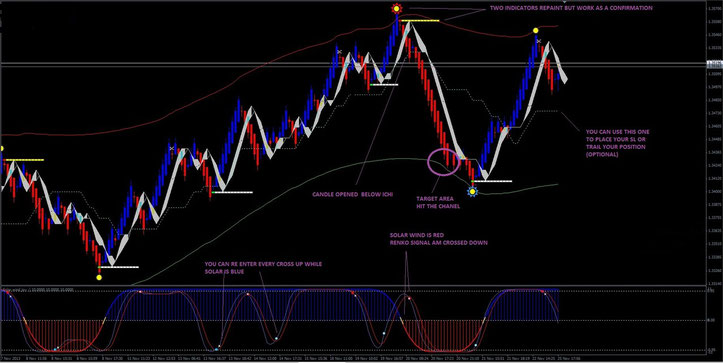Select the white dashed line right of the blue-rayed sun
Image resolution: width=723 pixels, height=363 pixels.
pyautogui.click(x=492, y=181)
